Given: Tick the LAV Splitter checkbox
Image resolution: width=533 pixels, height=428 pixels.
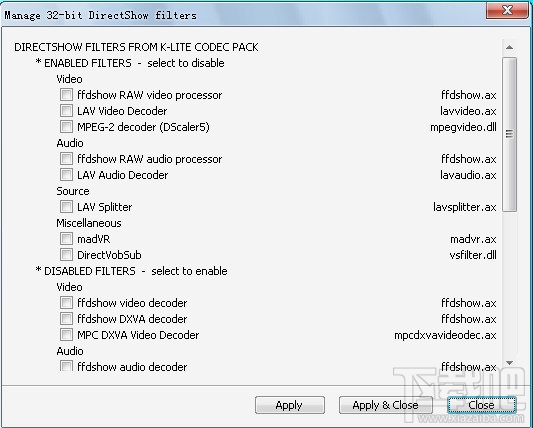Looking at the screenshot, I should coord(66,206).
